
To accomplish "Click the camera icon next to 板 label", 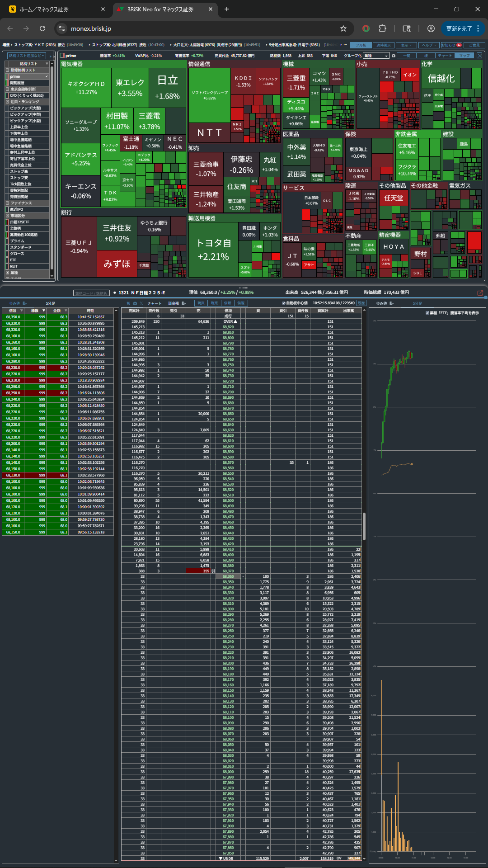I will point(135,303).
